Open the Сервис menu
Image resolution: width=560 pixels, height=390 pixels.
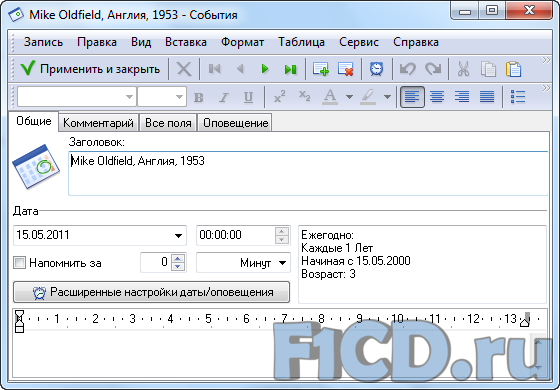point(359,42)
